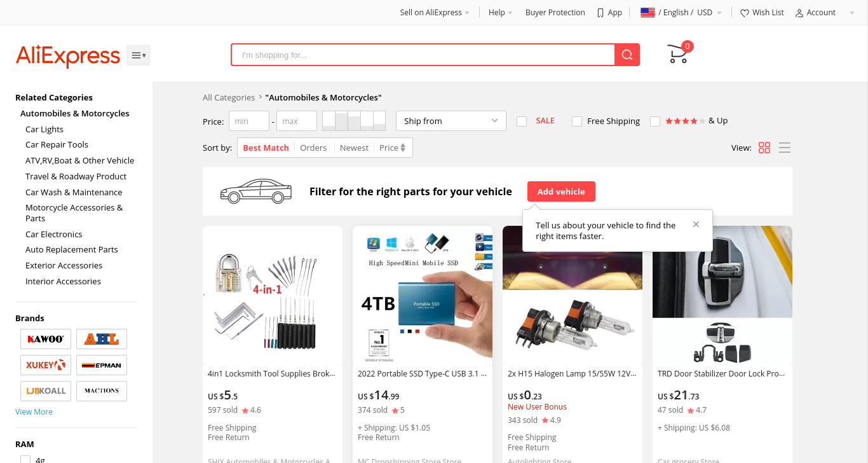Check the 4 stars & Up filter
Image resolution: width=868 pixels, height=463 pixels.
pos(655,121)
